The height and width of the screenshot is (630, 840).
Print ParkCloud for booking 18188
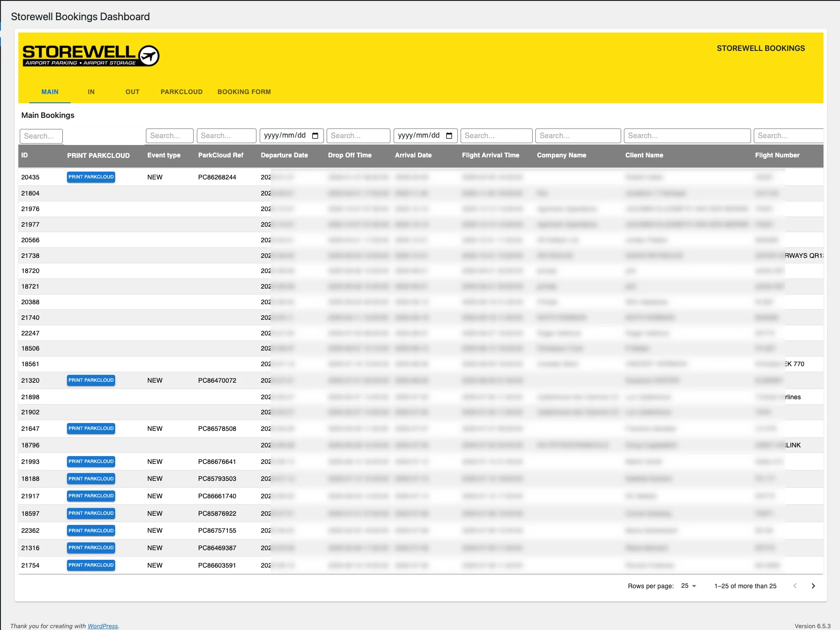tap(91, 479)
